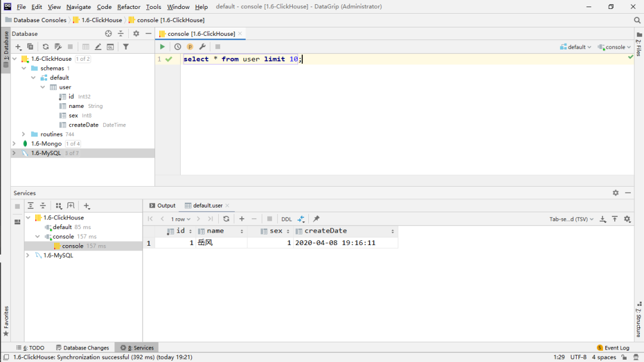The width and height of the screenshot is (644, 362).
Task: Open Tab-separated TSV format dropdown
Action: (571, 219)
